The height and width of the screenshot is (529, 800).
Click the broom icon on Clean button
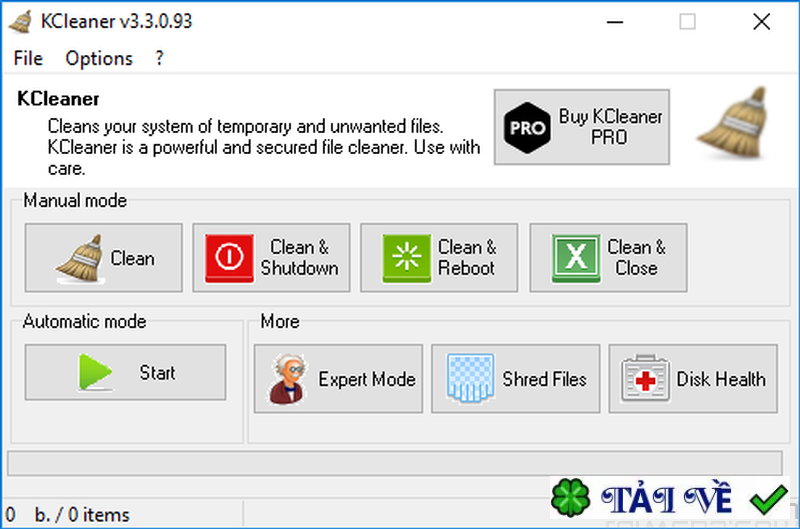pos(80,258)
